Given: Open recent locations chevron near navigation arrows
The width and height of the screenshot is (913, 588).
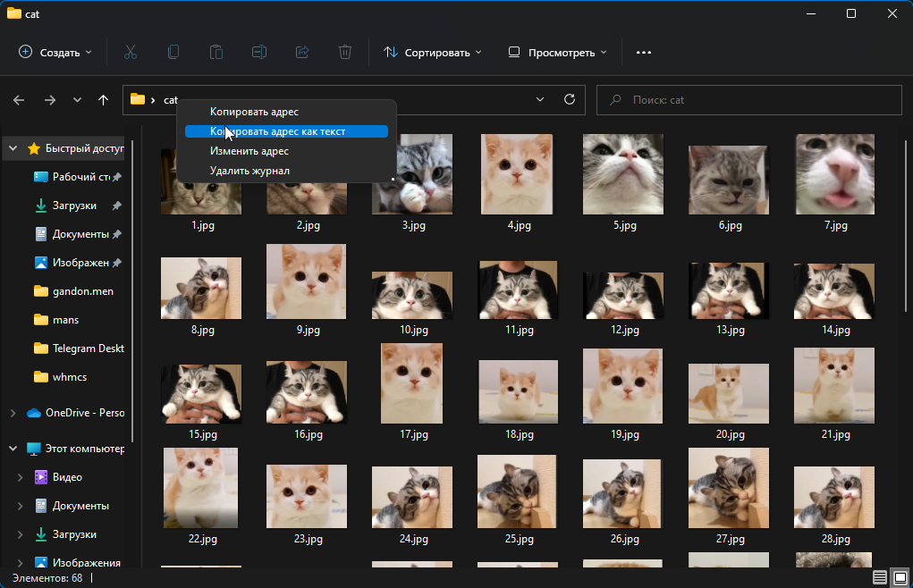Looking at the screenshot, I should (77, 100).
